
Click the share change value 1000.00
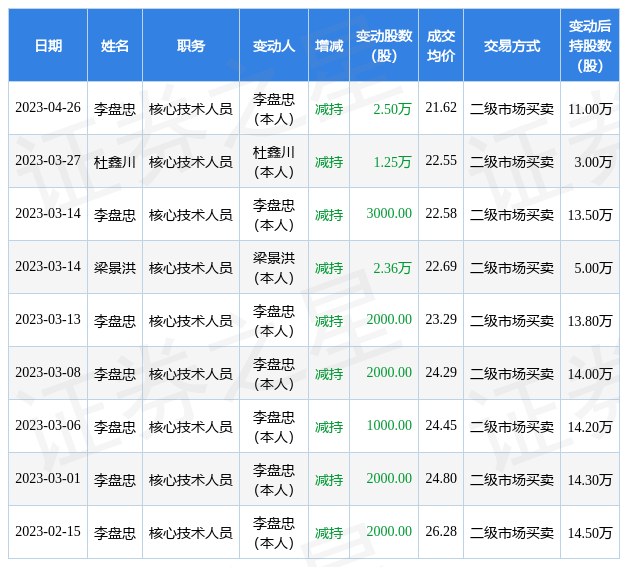coord(389,426)
